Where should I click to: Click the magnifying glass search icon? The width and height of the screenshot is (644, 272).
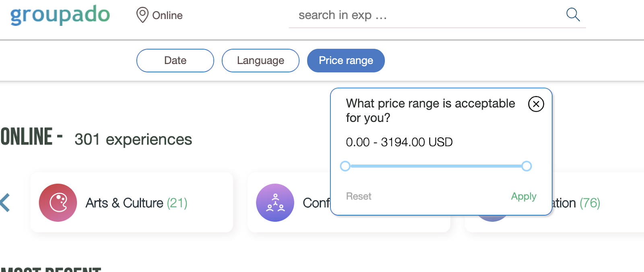click(573, 15)
